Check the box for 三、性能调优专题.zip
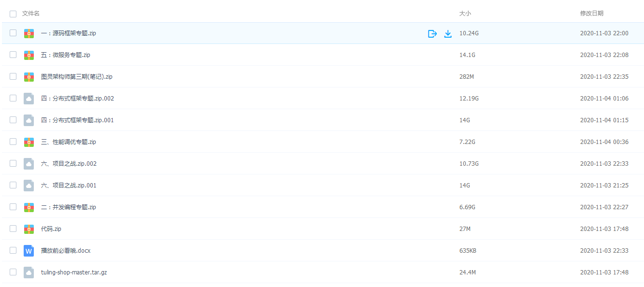The width and height of the screenshot is (644, 287). [13, 142]
